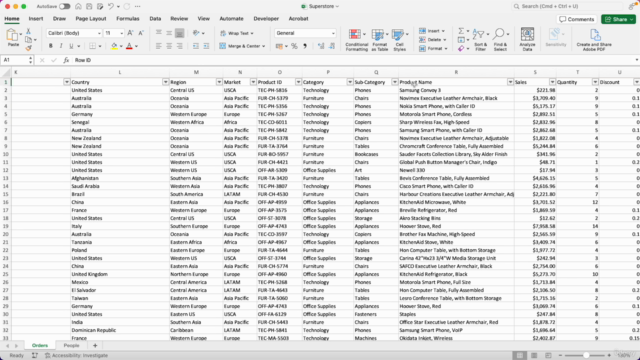Screen dimensions: 640x360
Task: Open Format as Table
Action: [379, 40]
